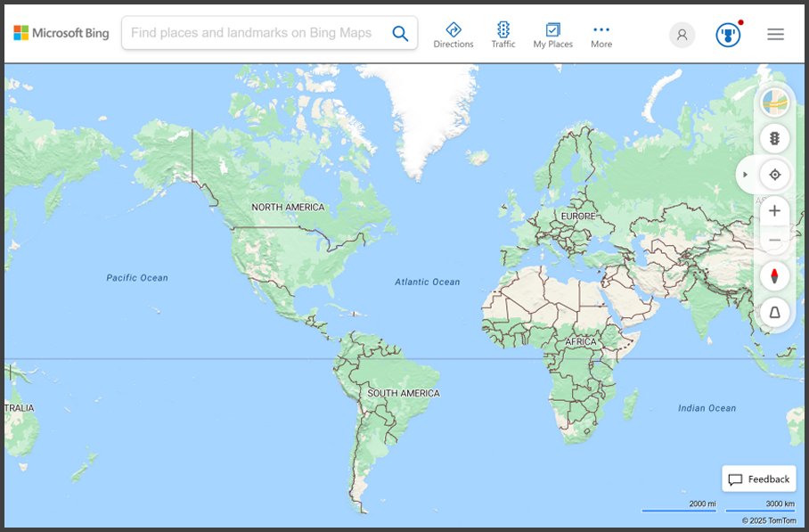This screenshot has width=809, height=532.
Task: Locate me with the crosshair button
Action: (774, 175)
